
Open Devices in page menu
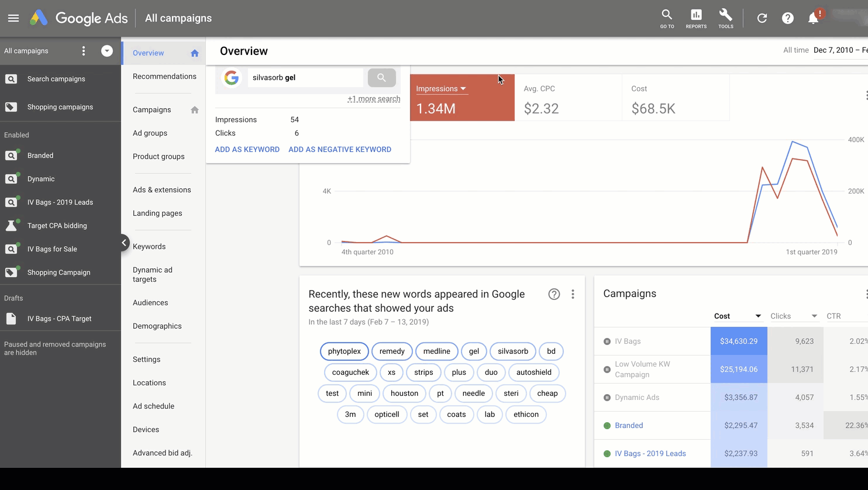coord(146,430)
